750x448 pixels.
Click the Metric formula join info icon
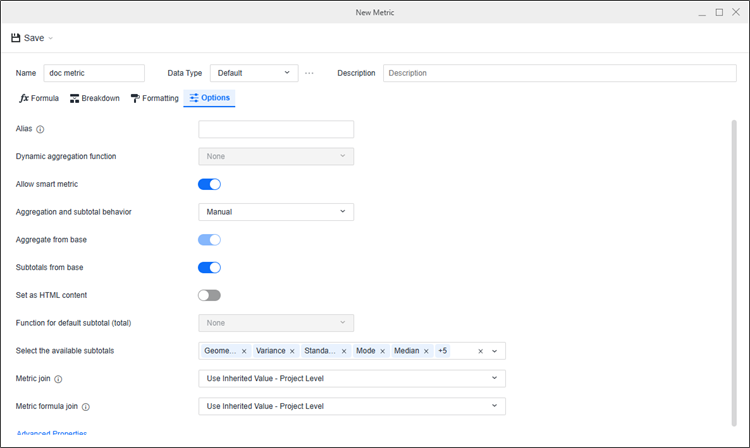(x=86, y=407)
